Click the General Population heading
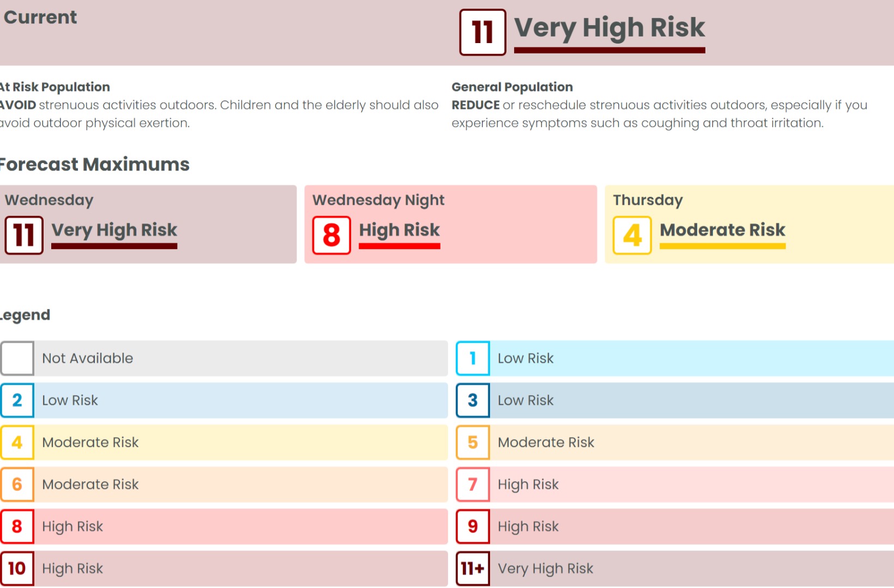 tap(512, 87)
